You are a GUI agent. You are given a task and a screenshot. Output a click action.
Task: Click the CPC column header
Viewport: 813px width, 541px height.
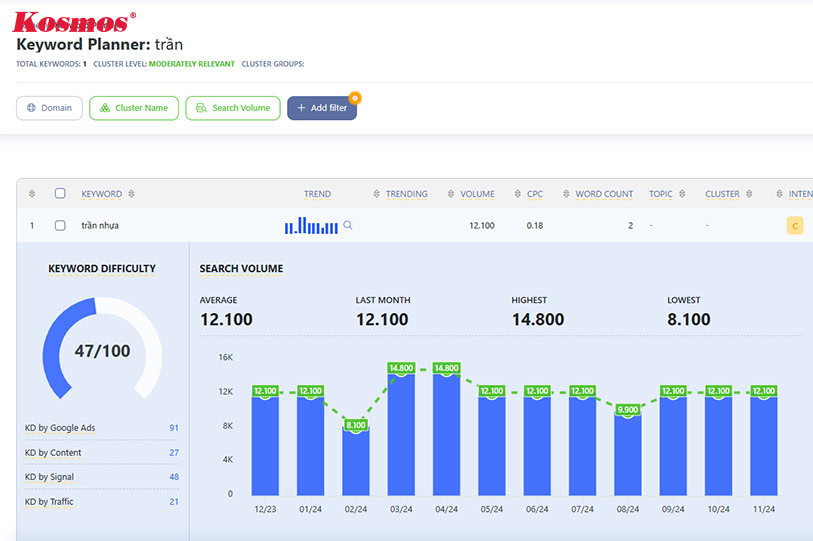[x=535, y=194]
